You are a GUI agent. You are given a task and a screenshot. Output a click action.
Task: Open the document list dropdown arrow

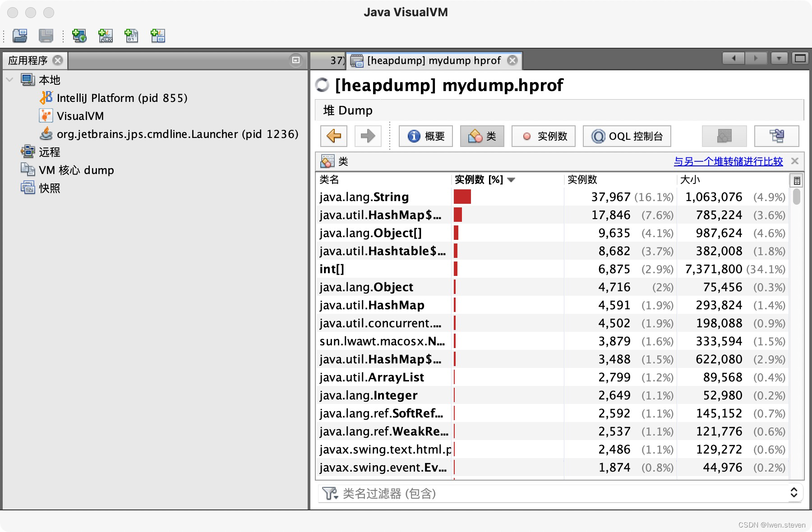tap(779, 58)
